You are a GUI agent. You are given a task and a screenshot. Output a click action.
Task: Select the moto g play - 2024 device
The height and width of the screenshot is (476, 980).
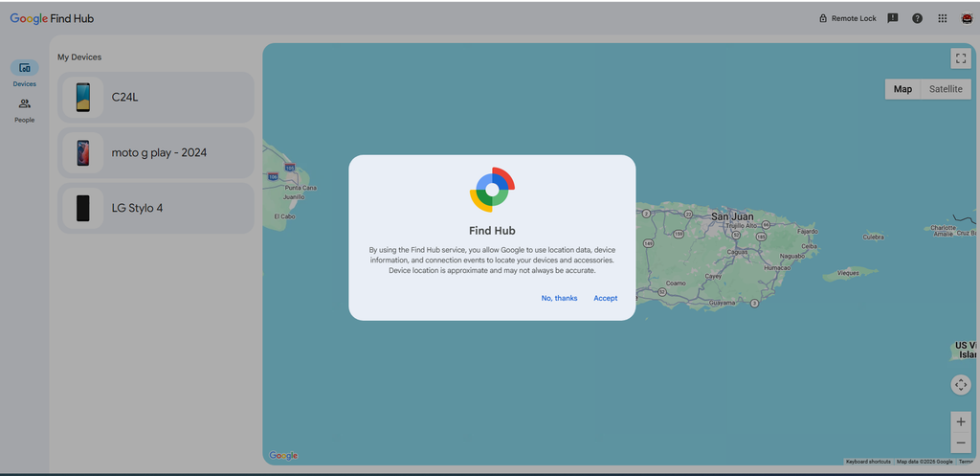tap(156, 152)
